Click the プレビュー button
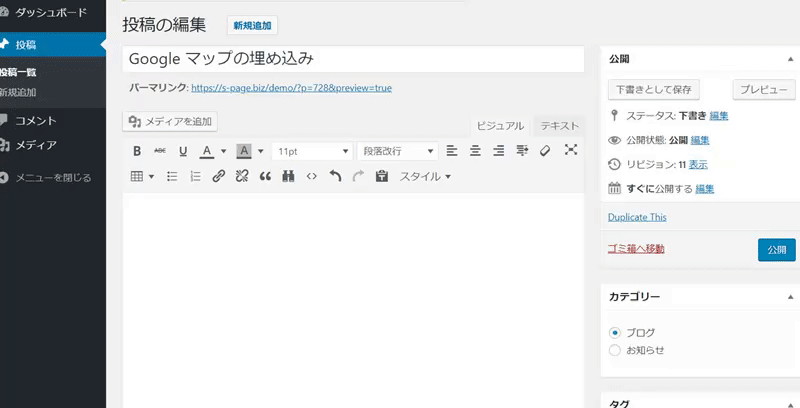 764,90
